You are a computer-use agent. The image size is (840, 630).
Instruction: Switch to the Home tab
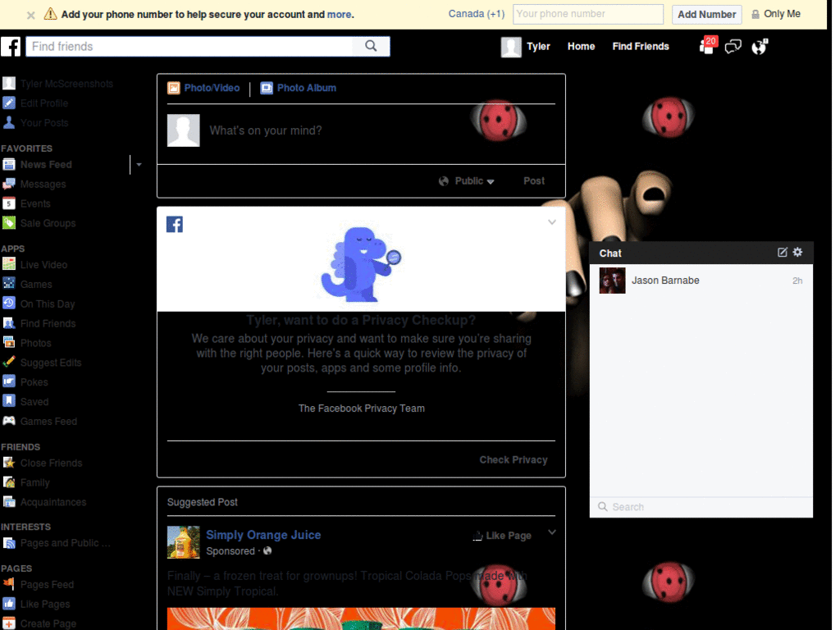pos(581,47)
